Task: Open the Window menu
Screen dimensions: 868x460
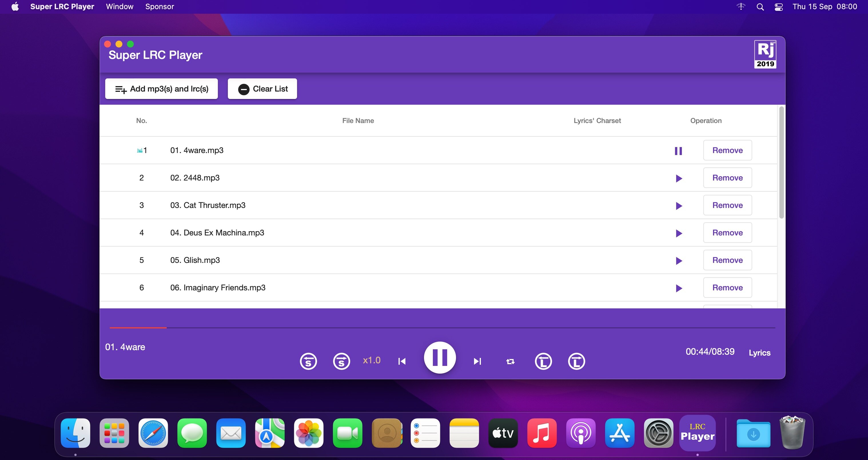Action: (x=120, y=6)
